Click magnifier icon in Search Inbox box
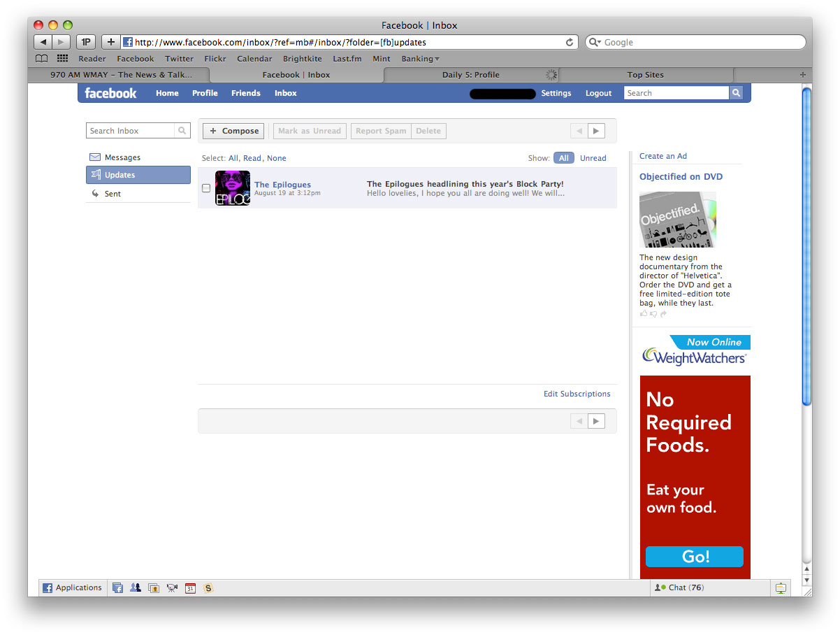 (x=182, y=131)
